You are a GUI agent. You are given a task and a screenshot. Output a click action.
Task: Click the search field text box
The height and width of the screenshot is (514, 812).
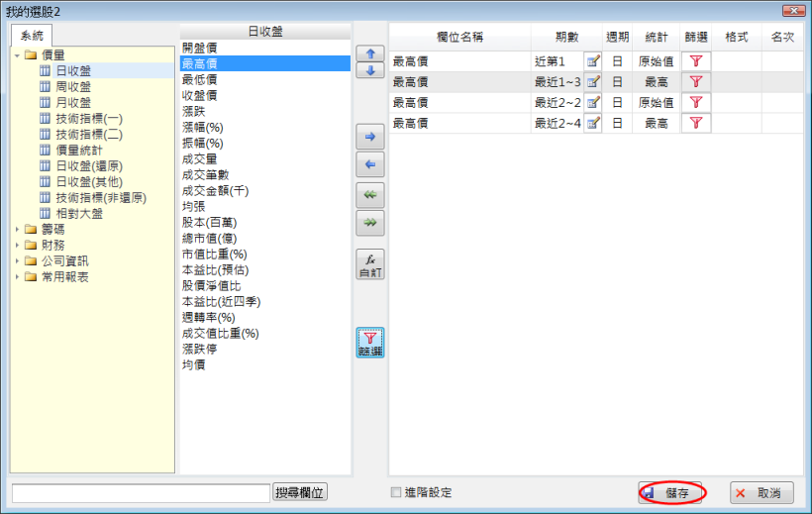[x=141, y=492]
